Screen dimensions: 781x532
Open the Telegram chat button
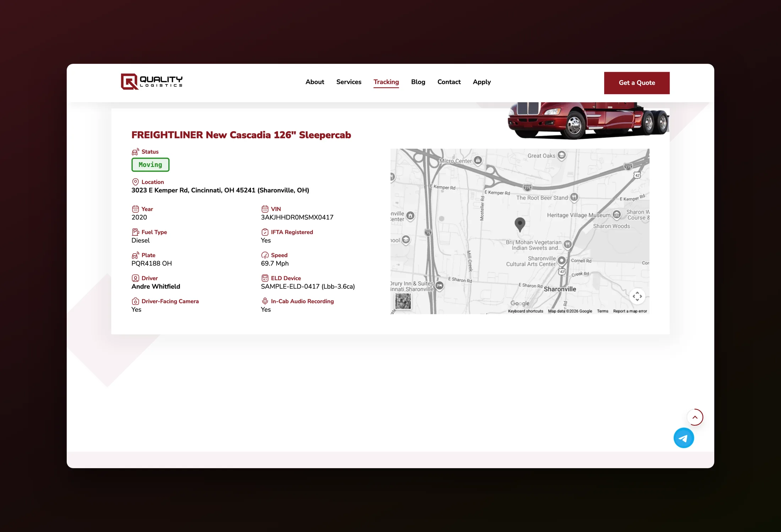coord(683,438)
